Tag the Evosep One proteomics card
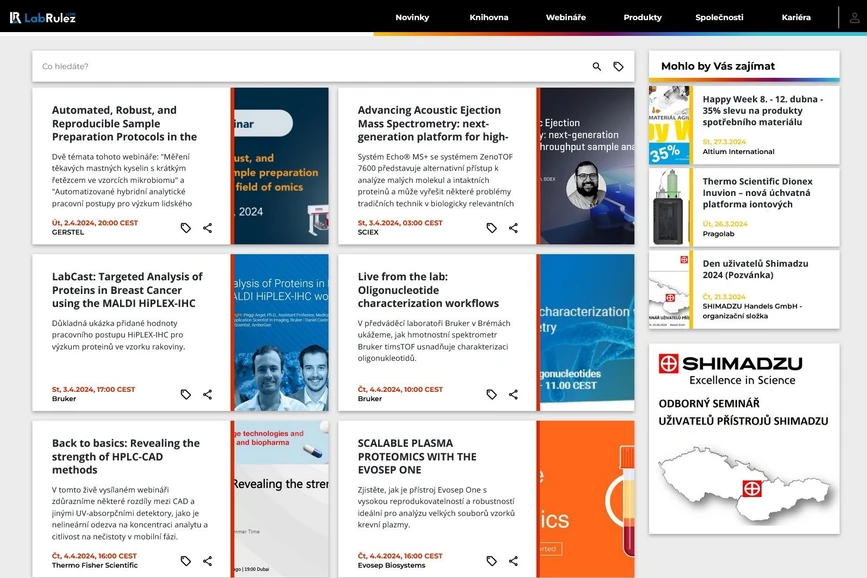The height and width of the screenshot is (578, 867). (492, 561)
